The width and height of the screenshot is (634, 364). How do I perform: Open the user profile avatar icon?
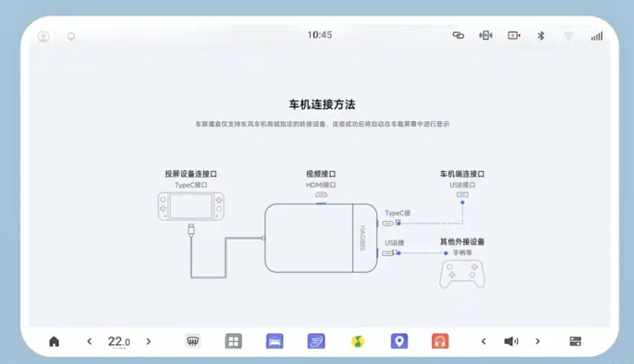coord(43,36)
